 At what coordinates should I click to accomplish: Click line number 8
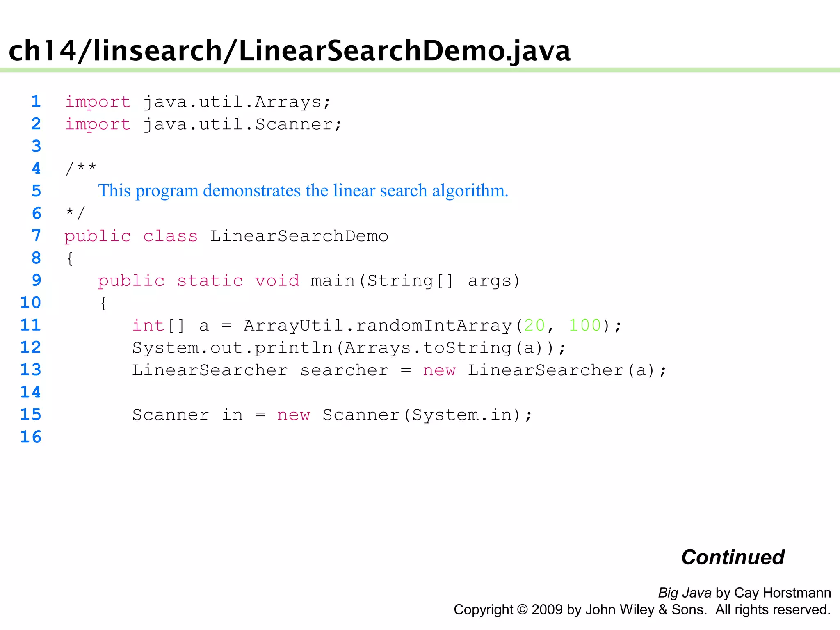pyautogui.click(x=36, y=258)
